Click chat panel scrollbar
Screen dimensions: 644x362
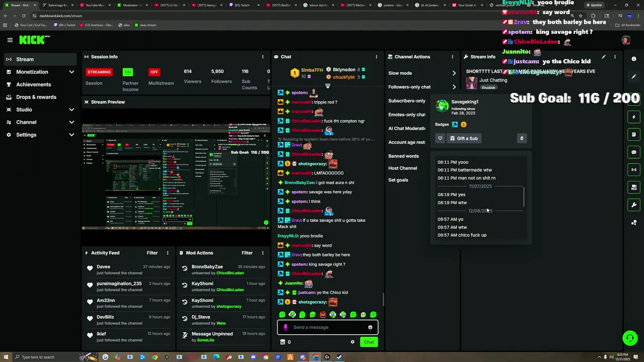(x=383, y=299)
